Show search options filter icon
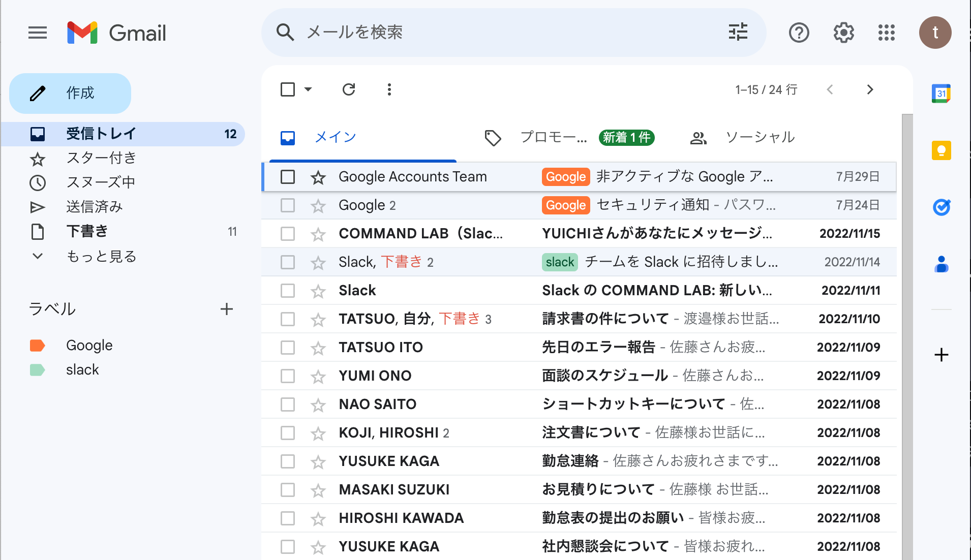 pos(738,33)
